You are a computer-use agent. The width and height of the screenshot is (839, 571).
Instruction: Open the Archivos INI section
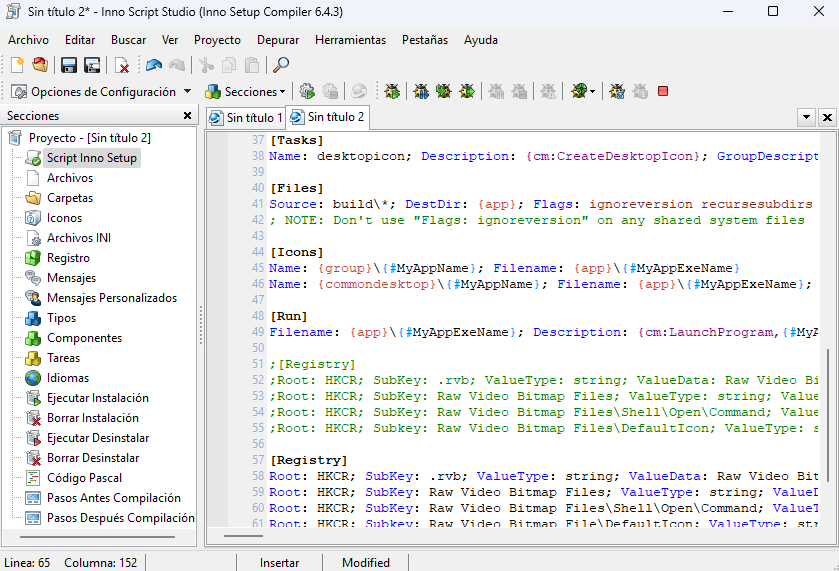coord(79,238)
